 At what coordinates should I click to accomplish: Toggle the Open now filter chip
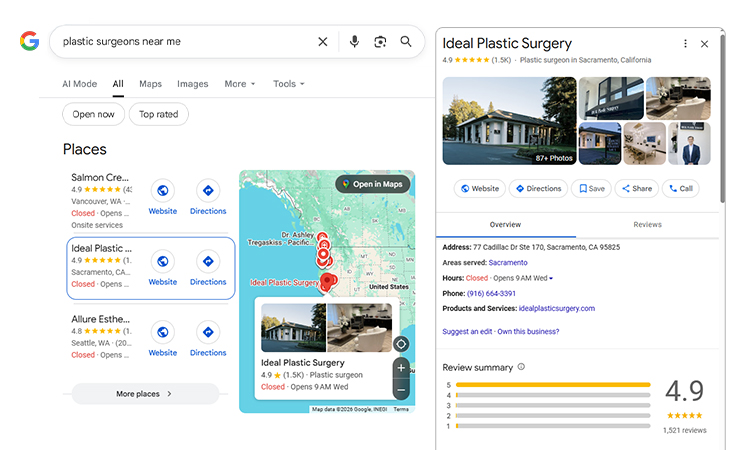pyautogui.click(x=93, y=114)
